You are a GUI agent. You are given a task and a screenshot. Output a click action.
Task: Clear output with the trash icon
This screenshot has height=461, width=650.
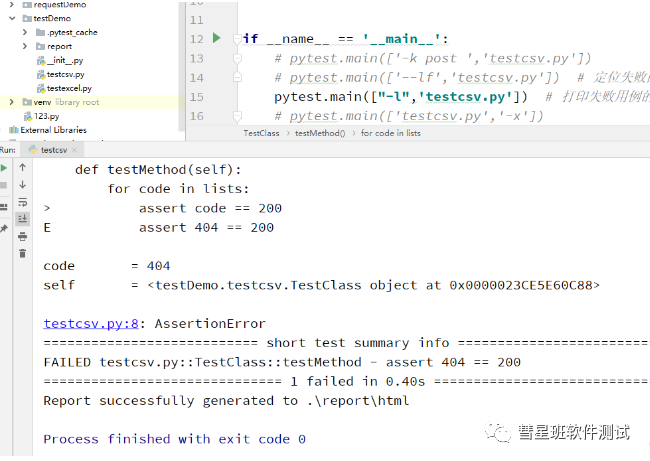(22, 252)
